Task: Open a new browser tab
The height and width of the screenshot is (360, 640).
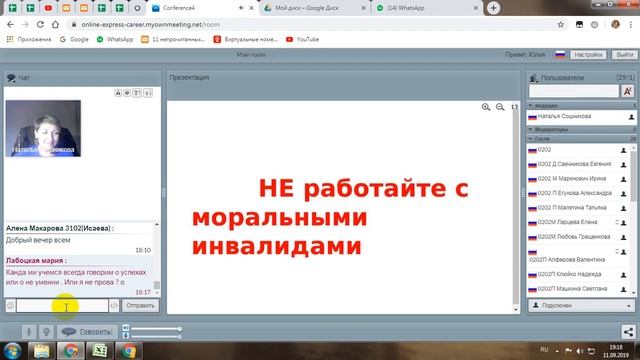Action: click(493, 8)
